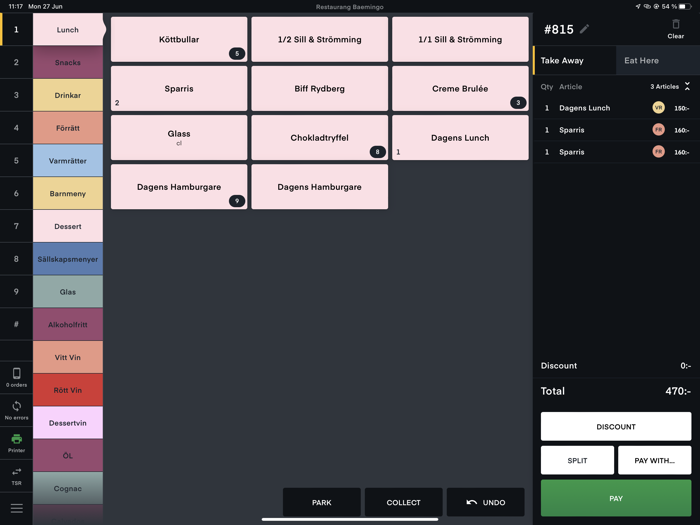The width and height of the screenshot is (700, 525).
Task: Add Dagens Lunch product tile
Action: (460, 138)
